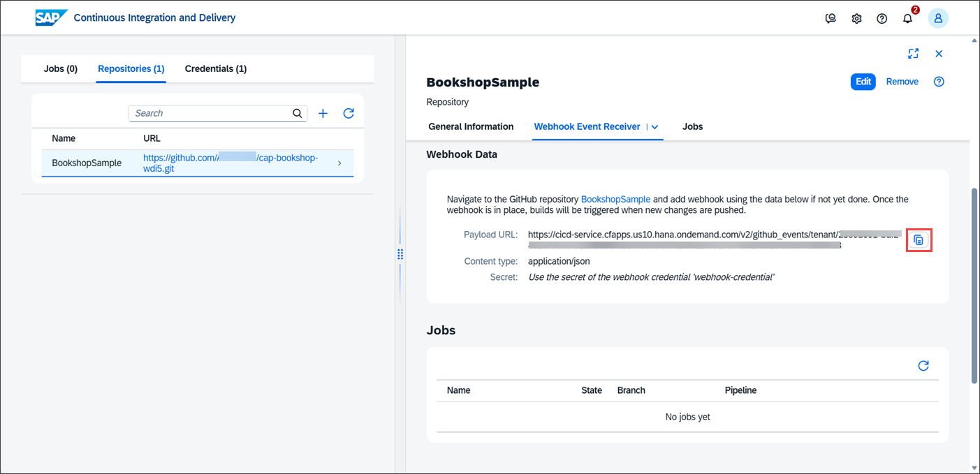980x474 pixels.
Task: Click URL column header in repositories table
Action: click(152, 138)
